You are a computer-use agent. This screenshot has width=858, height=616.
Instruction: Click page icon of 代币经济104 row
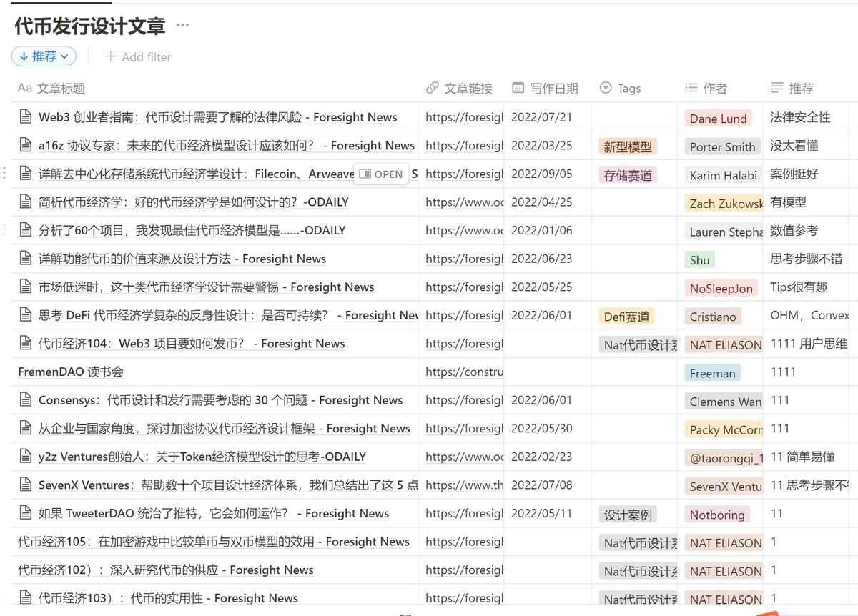click(26, 344)
